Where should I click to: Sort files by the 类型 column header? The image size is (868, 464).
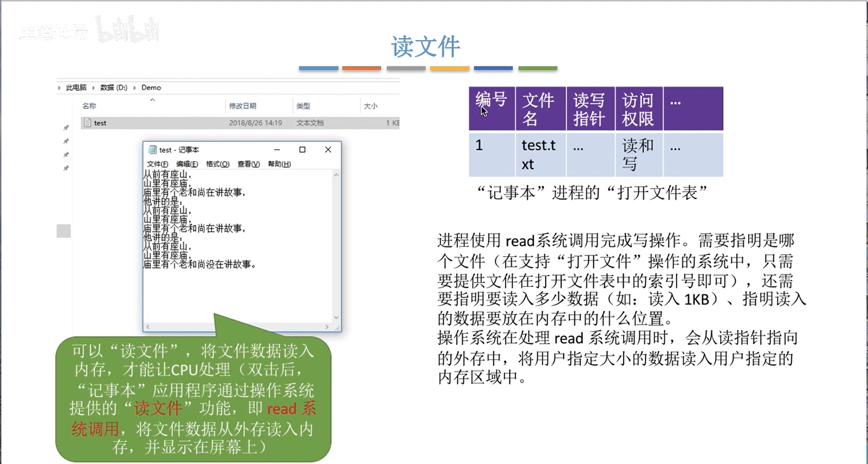click(x=303, y=106)
